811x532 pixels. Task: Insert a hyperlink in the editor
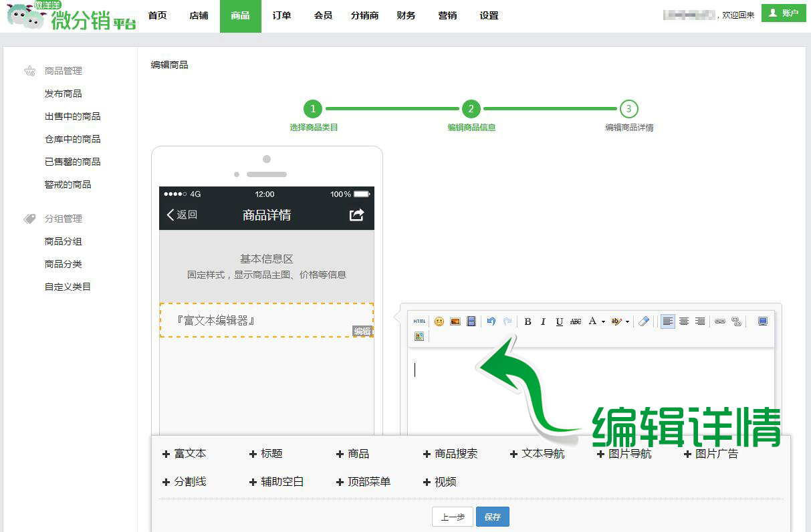[720, 321]
